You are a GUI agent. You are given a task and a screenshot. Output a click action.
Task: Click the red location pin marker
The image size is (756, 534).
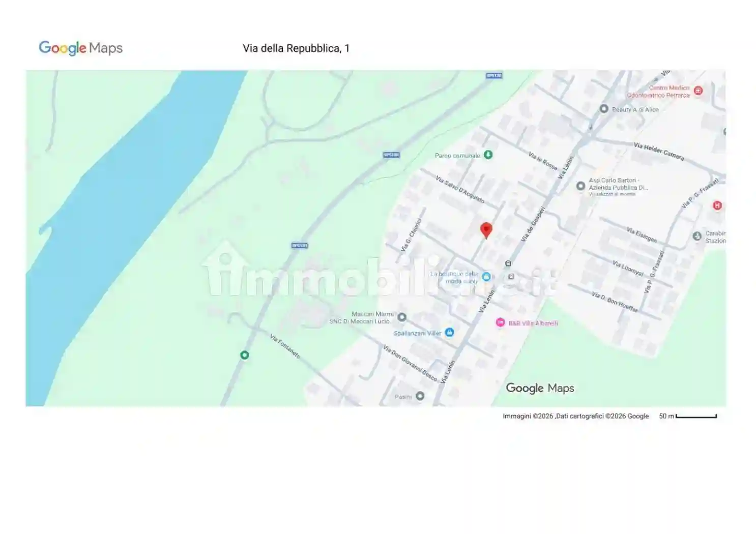(x=486, y=230)
